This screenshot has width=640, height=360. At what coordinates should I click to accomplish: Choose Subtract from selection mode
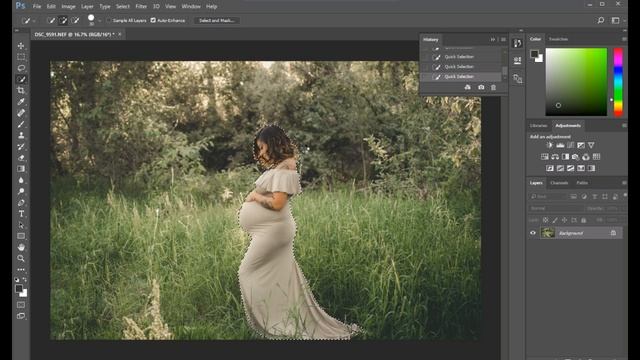click(75, 20)
